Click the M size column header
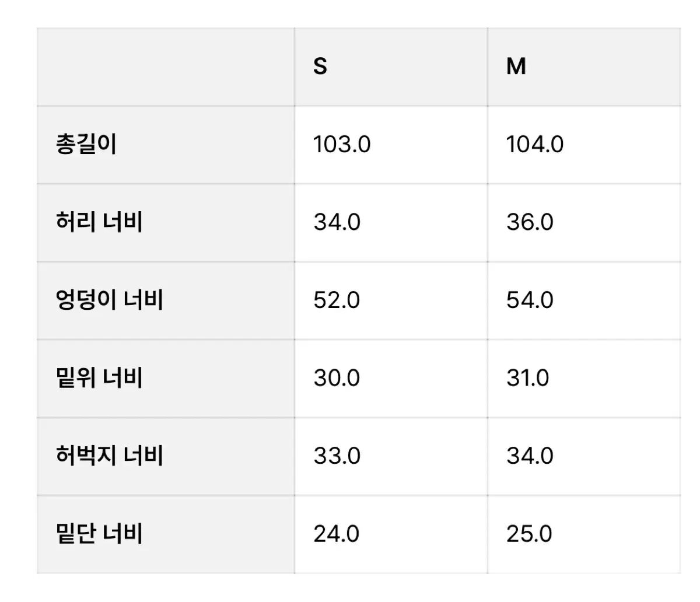Image resolution: width=700 pixels, height=602 pixels. pyautogui.click(x=516, y=66)
